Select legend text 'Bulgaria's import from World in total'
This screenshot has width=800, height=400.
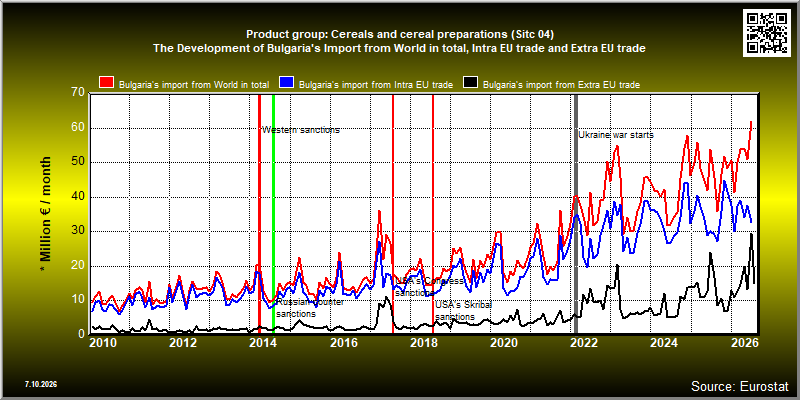[x=194, y=85]
